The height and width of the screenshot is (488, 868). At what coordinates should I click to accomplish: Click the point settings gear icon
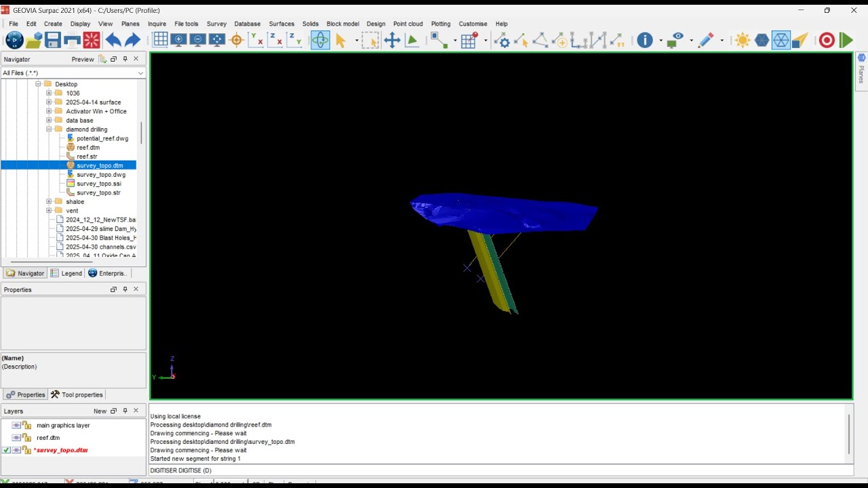tap(502, 40)
